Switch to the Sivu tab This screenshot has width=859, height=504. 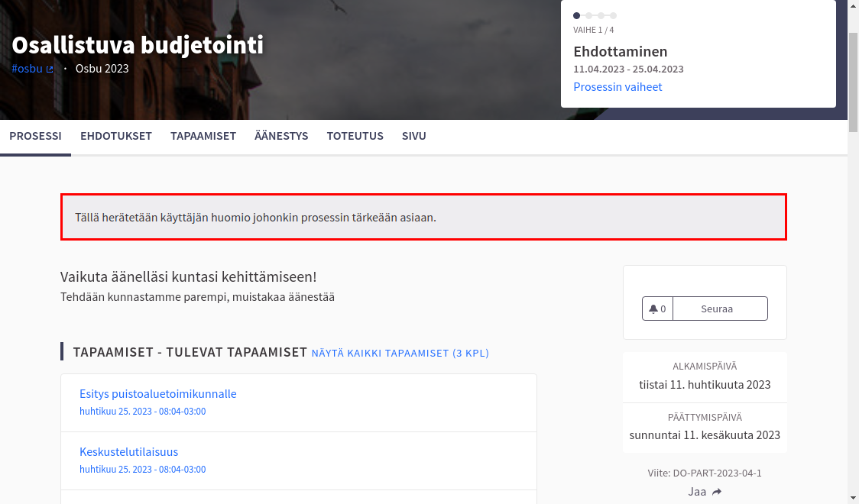[x=414, y=137]
